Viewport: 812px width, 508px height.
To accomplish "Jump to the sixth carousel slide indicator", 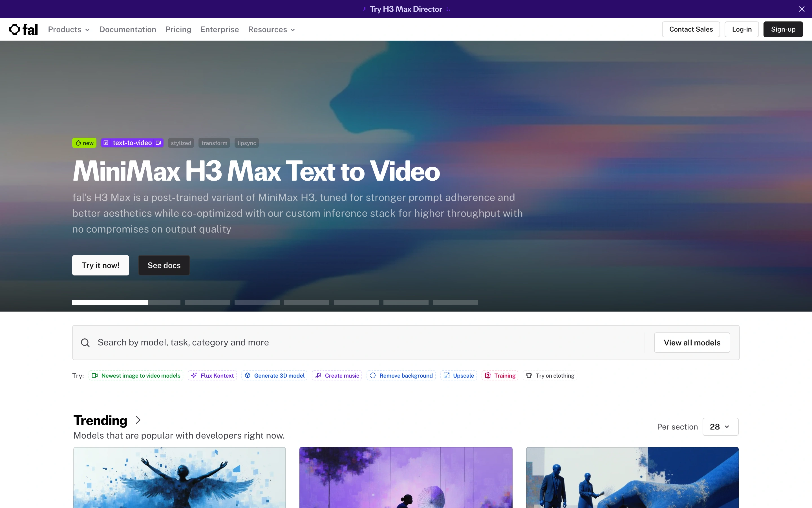I will (x=406, y=302).
